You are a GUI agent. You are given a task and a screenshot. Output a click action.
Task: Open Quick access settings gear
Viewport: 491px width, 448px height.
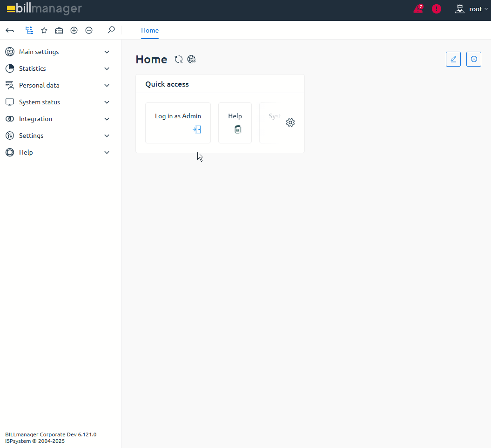(x=290, y=122)
